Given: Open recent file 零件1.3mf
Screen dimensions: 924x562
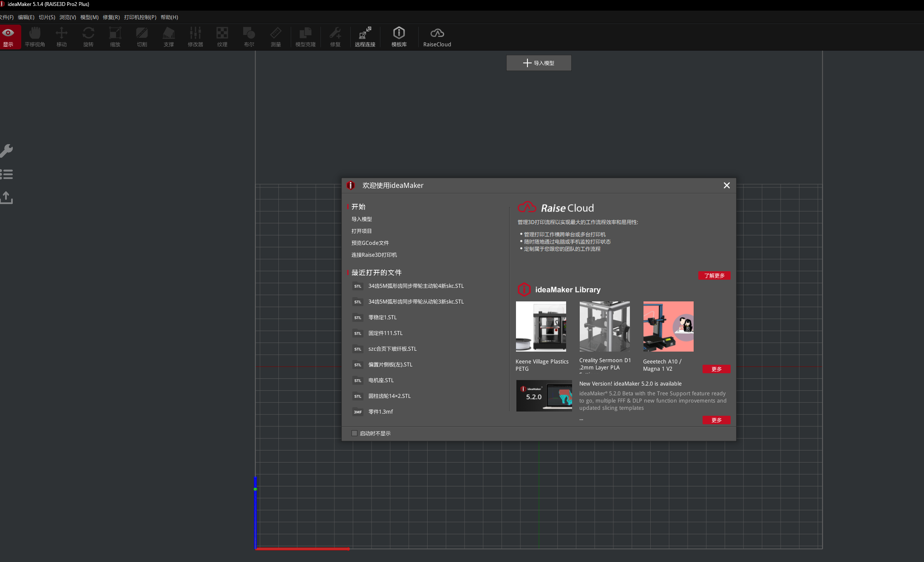Looking at the screenshot, I should click(380, 412).
